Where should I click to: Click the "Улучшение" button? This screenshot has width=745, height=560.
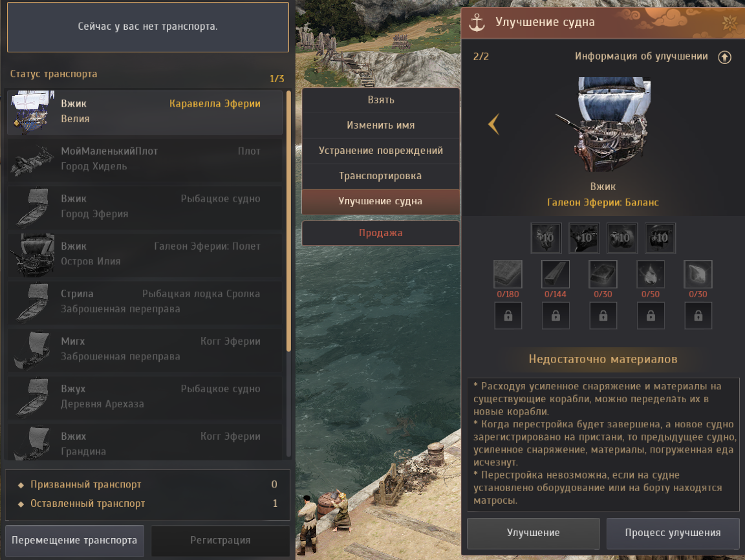click(x=533, y=533)
